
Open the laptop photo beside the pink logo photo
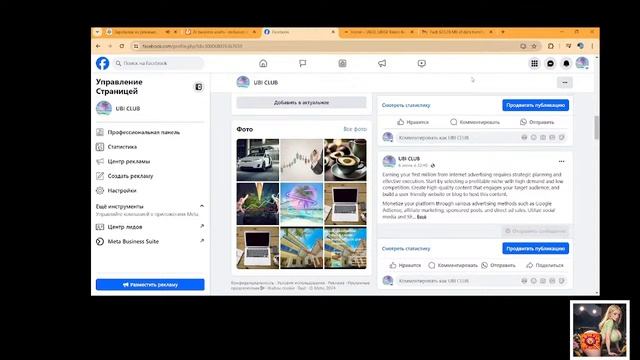click(x=345, y=204)
